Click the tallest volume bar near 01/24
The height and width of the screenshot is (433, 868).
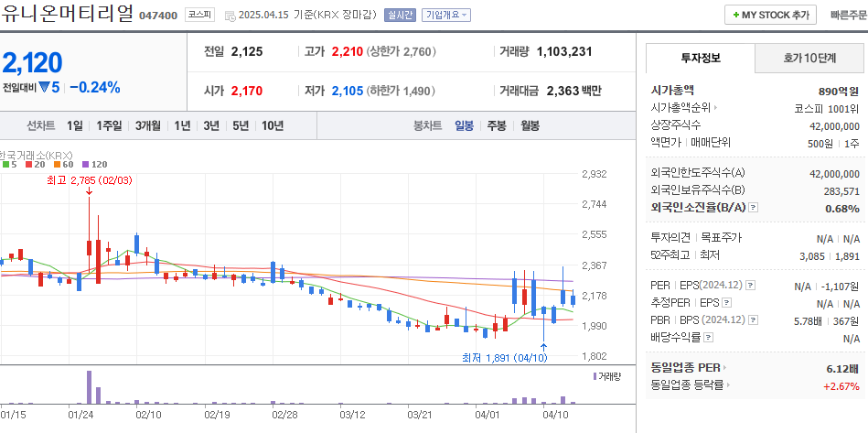click(89, 387)
